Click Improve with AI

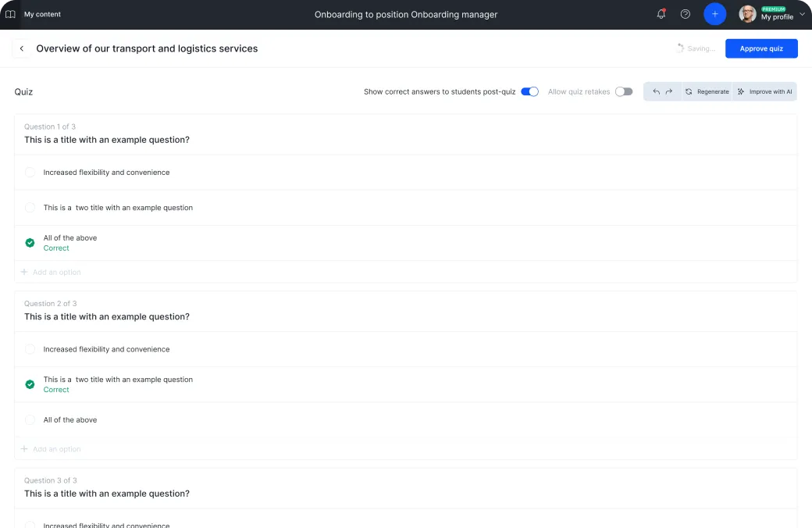[x=765, y=92]
